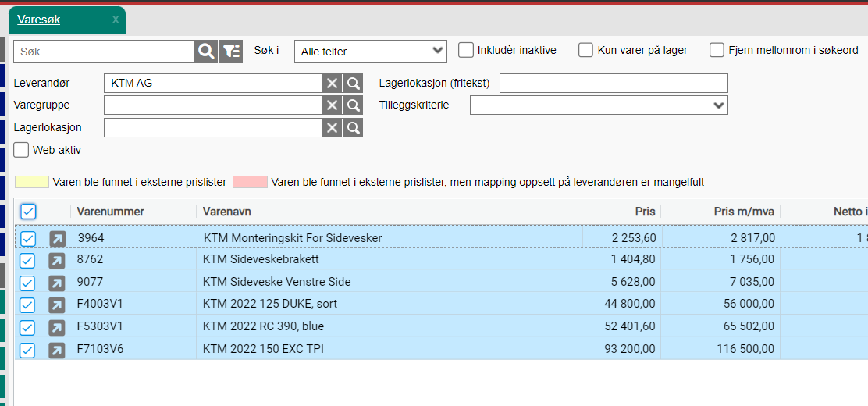Toggle the select-all checkbox in table header

[27, 211]
